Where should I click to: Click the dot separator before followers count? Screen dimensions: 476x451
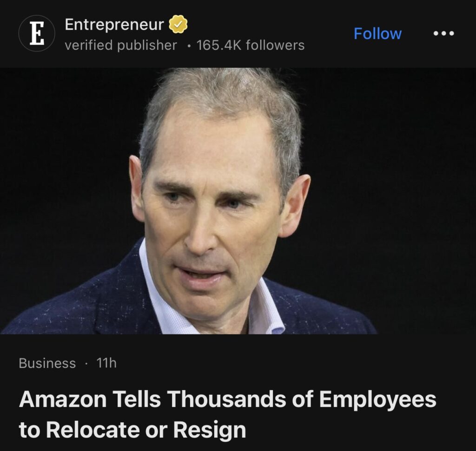click(x=189, y=46)
